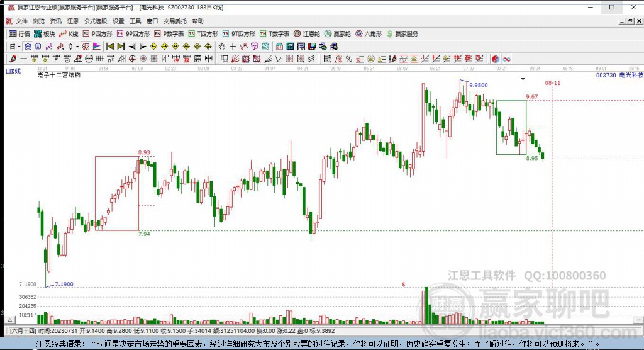Click the yellow diamond with left arrow

point(153,47)
